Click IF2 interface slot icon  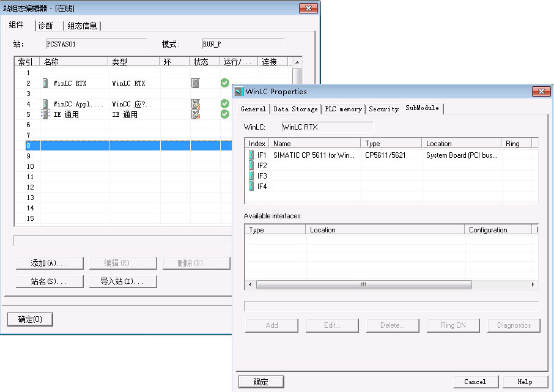pos(251,165)
